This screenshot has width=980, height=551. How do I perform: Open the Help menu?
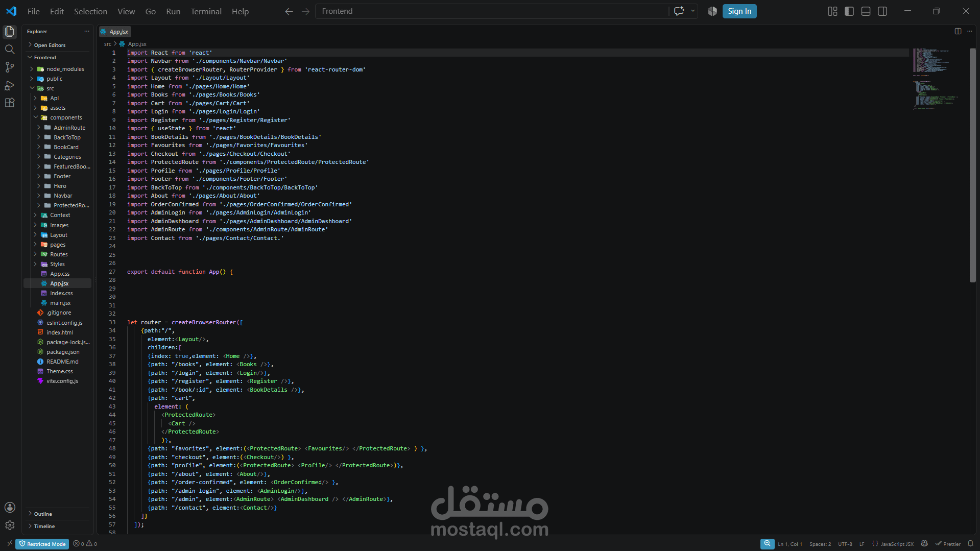pyautogui.click(x=240, y=11)
